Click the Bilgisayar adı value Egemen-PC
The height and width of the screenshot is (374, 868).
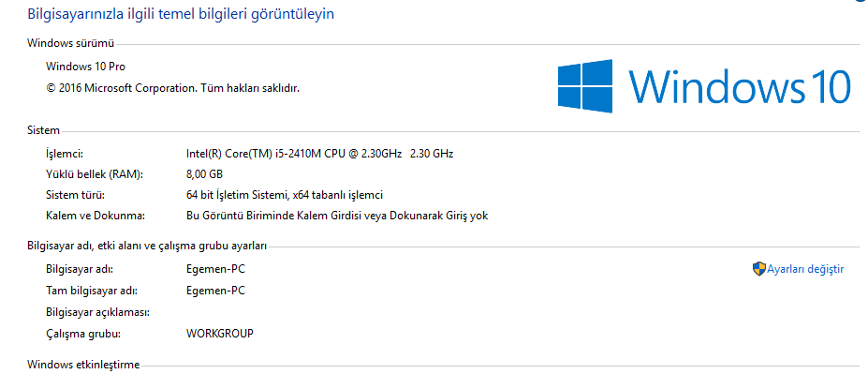coord(216,270)
